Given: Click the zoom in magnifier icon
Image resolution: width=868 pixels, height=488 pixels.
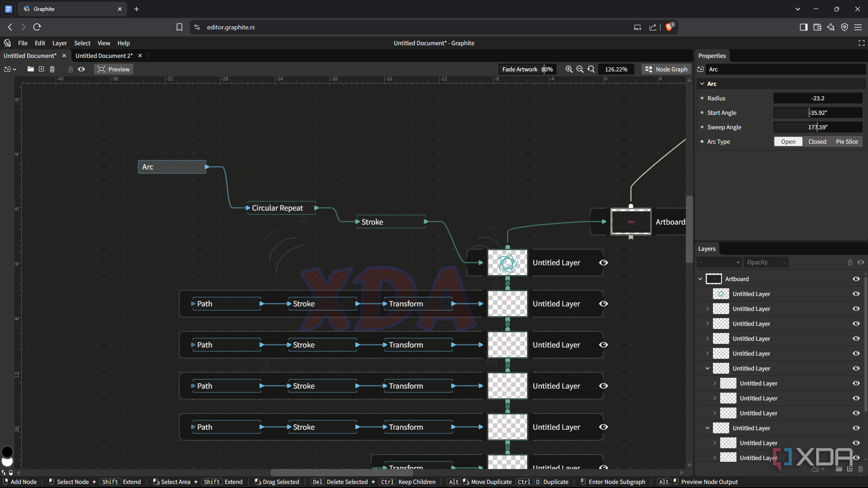Looking at the screenshot, I should coord(569,69).
